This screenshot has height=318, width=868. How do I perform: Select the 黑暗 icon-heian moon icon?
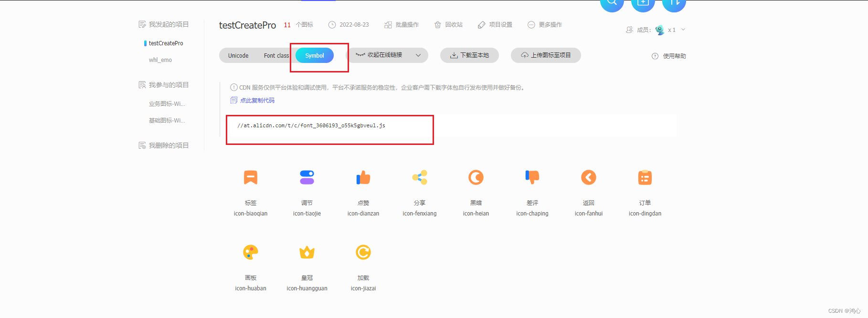[476, 177]
